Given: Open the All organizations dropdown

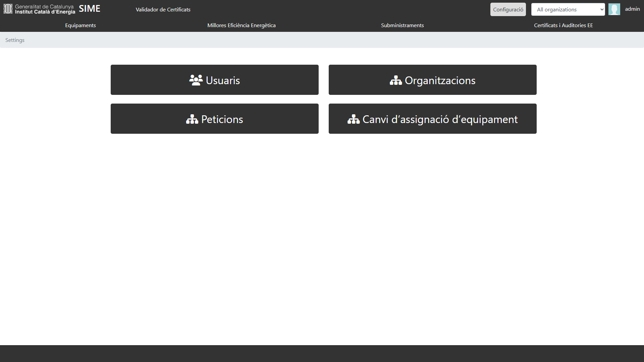Looking at the screenshot, I should 568,9.
